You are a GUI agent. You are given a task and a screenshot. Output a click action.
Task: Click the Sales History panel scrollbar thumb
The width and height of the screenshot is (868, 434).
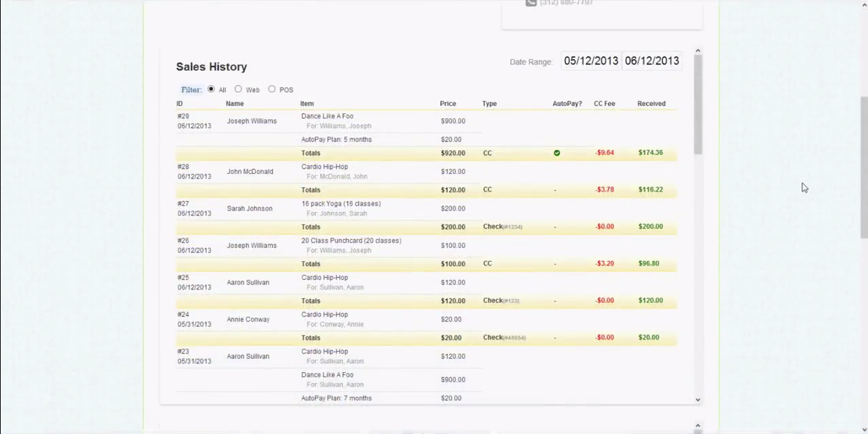point(698,104)
